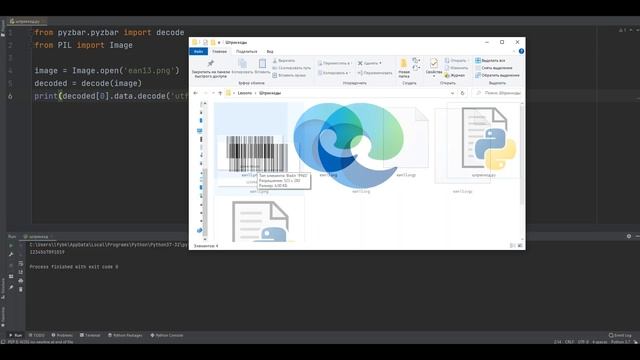The height and width of the screenshot is (360, 640).
Task: Click the CRLF line separator indicator
Action: 569,342
